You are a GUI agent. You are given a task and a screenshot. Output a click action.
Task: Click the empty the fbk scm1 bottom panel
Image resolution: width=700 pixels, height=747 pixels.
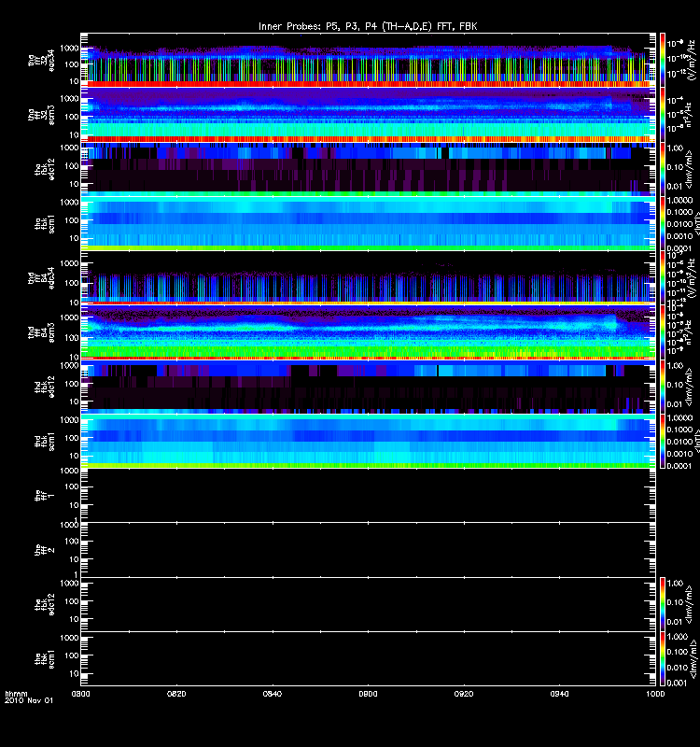[x=368, y=659]
